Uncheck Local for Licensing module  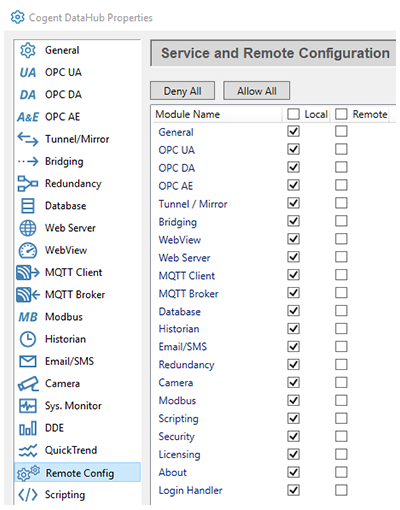293,454
